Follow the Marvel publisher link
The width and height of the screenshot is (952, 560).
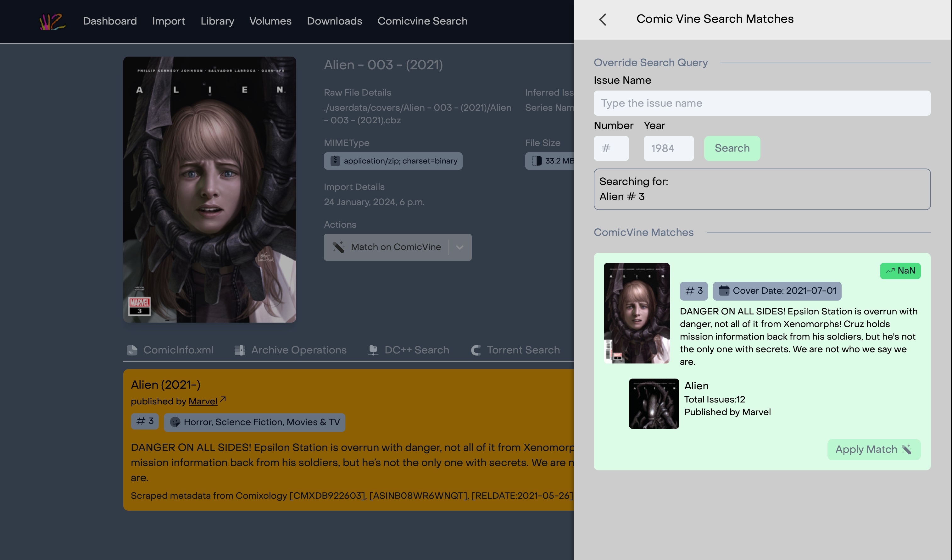[203, 402]
